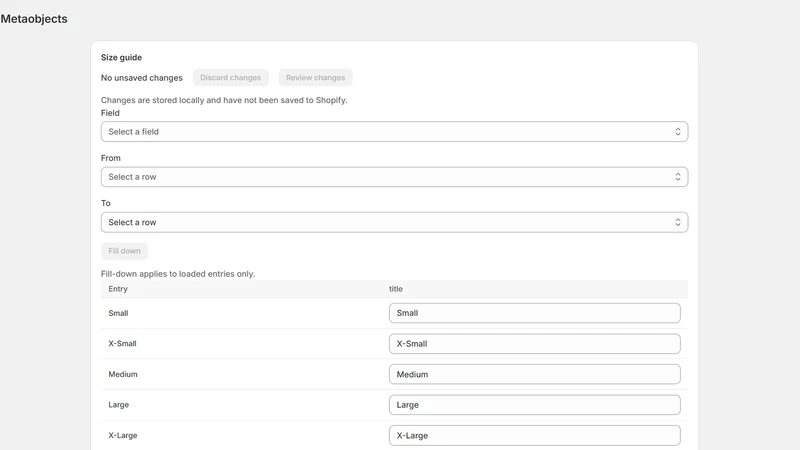Click the Size guide card title
800x450 pixels.
[x=121, y=58]
